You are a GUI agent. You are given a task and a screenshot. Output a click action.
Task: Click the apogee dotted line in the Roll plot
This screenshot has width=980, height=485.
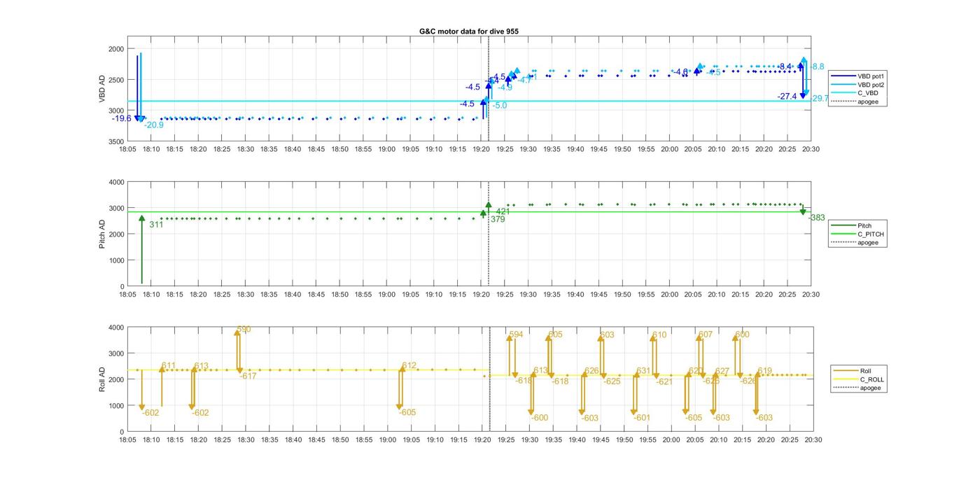click(489, 379)
